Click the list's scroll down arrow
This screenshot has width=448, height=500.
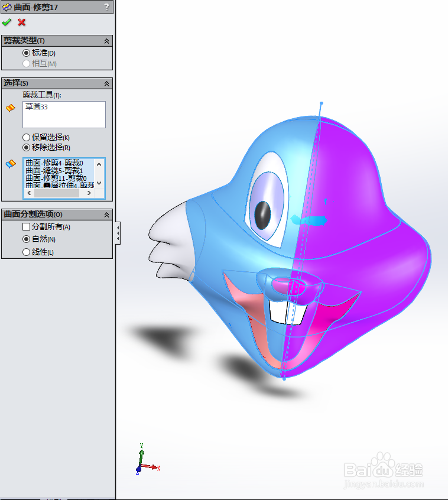(99, 183)
